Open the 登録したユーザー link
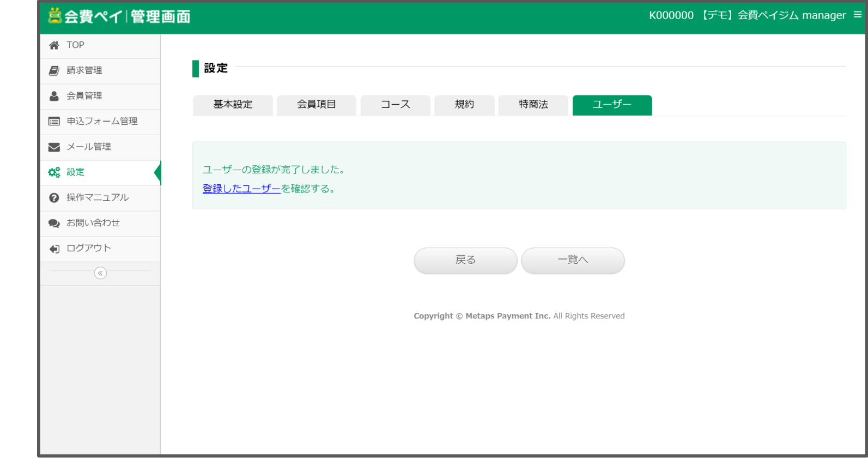 [241, 189]
